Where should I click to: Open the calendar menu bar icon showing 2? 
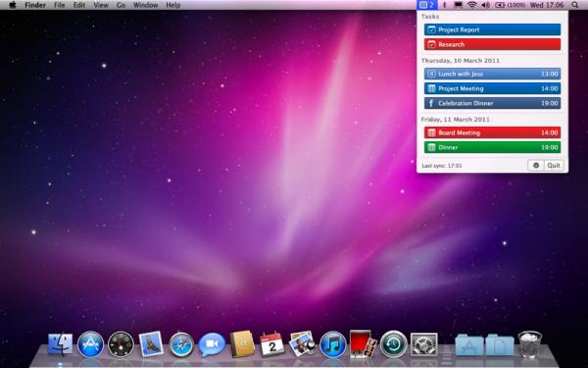tap(426, 5)
